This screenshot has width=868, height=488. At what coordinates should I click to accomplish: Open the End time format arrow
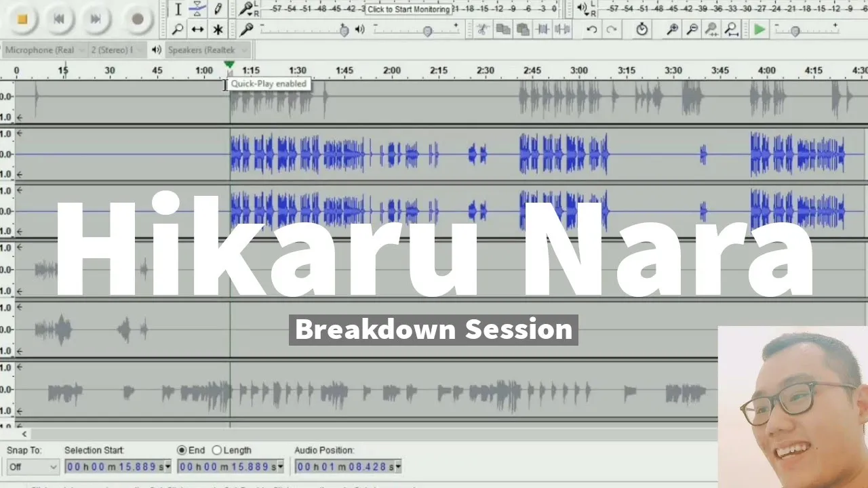click(281, 467)
